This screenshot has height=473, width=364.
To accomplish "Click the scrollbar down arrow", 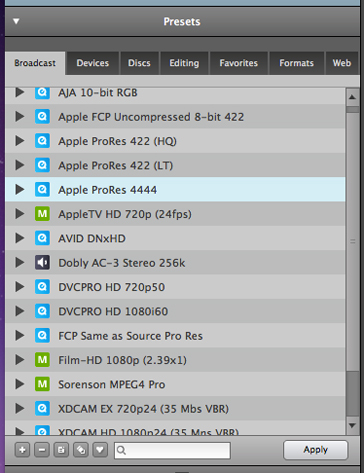I will (352, 426).
